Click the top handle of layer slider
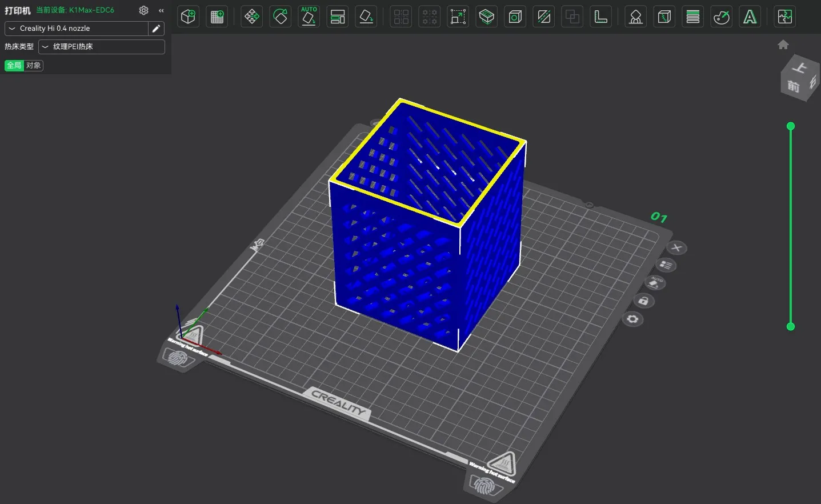The height and width of the screenshot is (504, 821). 791,126
